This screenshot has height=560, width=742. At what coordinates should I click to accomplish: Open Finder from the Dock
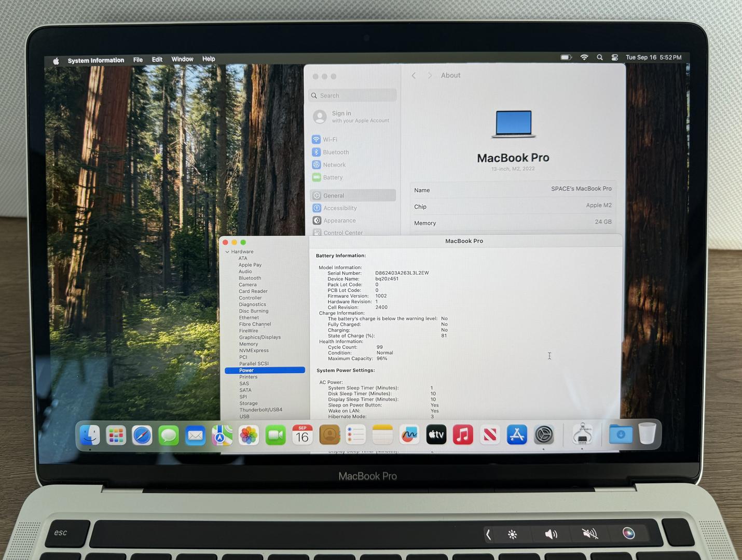[90, 435]
